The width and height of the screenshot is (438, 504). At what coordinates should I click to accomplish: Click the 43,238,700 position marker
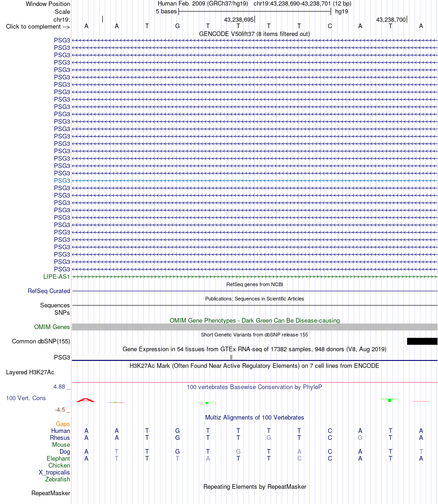(391, 19)
